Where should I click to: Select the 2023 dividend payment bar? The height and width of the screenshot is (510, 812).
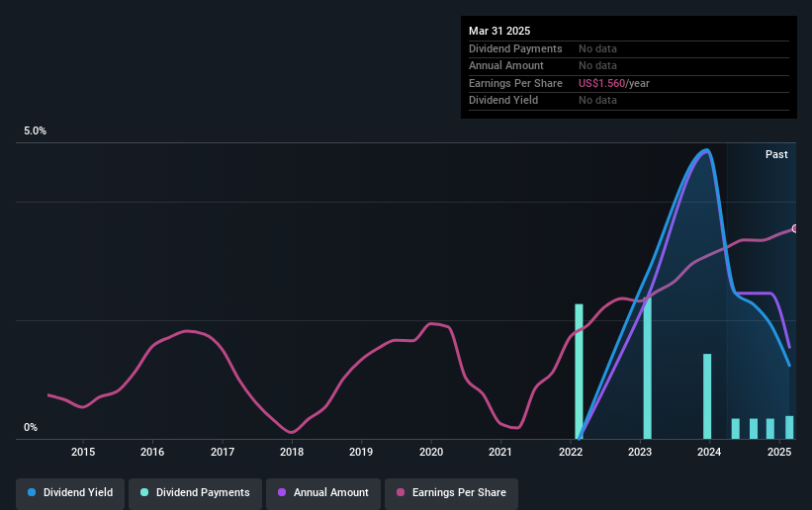point(647,368)
